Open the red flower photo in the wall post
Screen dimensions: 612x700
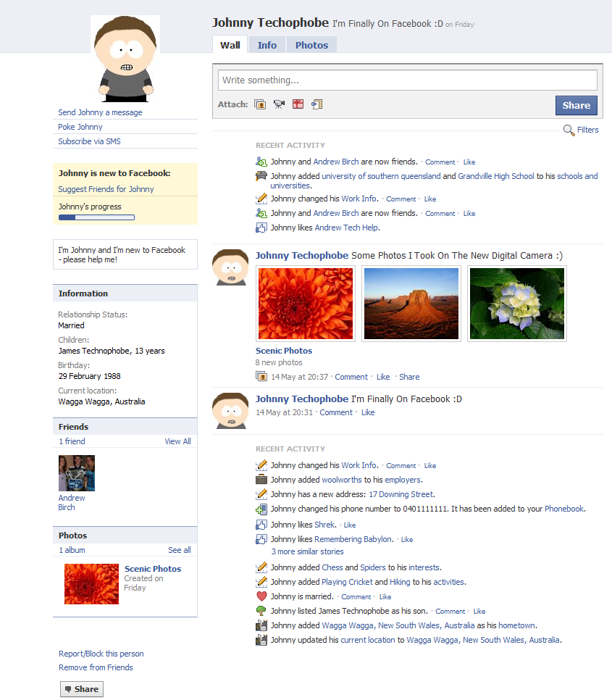pyautogui.click(x=306, y=304)
